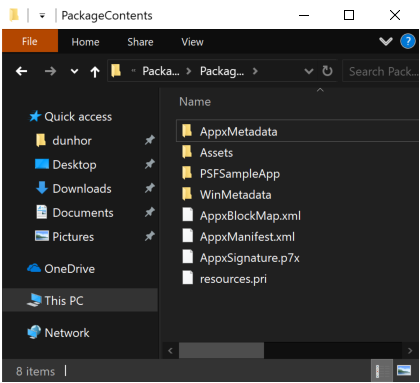Click the Downloads arrow icon in sidebar
This screenshot has height=383, width=420.
[42, 188]
